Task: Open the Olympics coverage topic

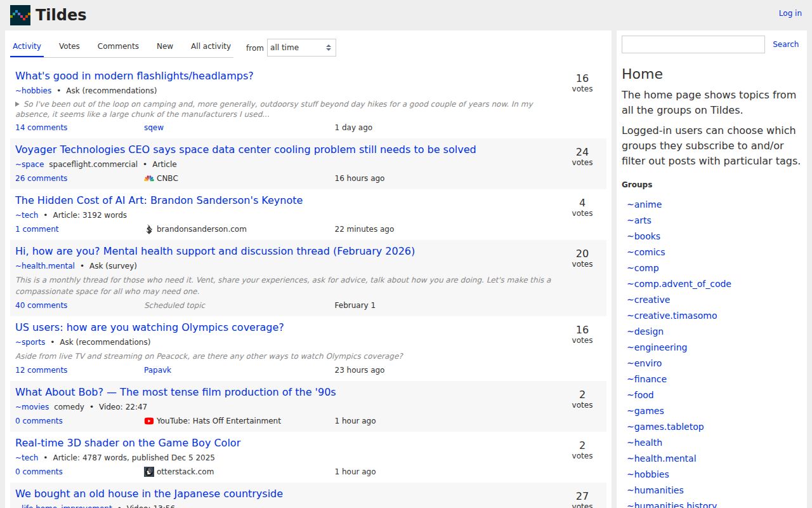Action: pos(149,327)
